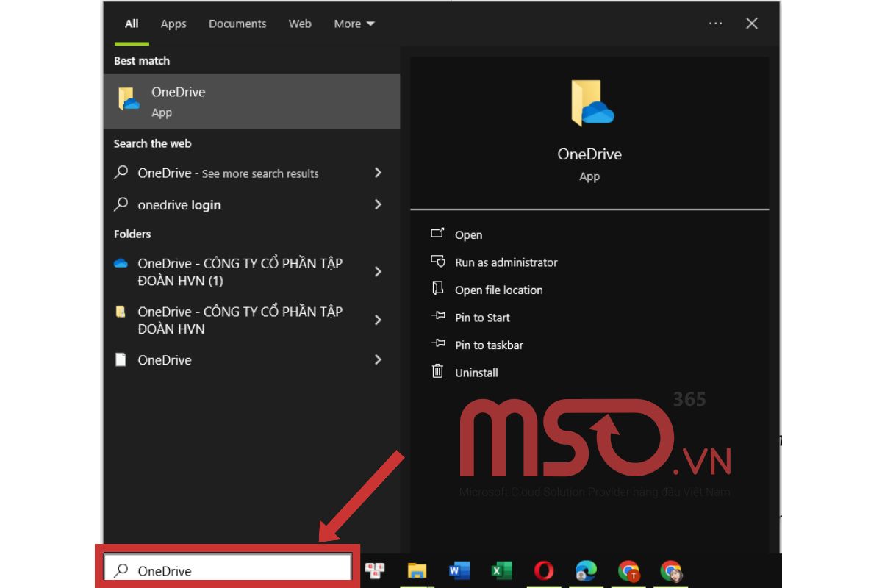
Task: Expand arrow for HVN (1) folder result
Action: (378, 272)
